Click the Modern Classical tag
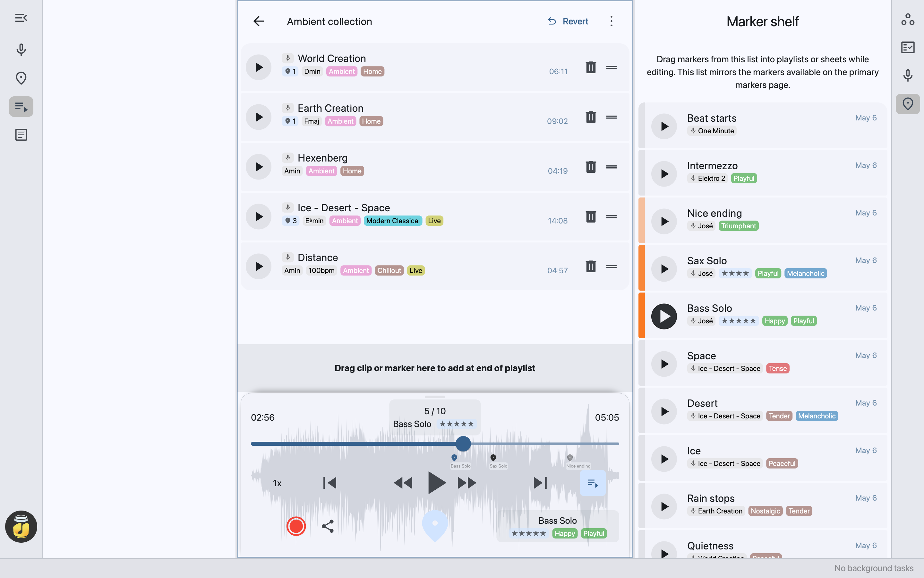Image resolution: width=924 pixels, height=578 pixels. [x=392, y=221]
